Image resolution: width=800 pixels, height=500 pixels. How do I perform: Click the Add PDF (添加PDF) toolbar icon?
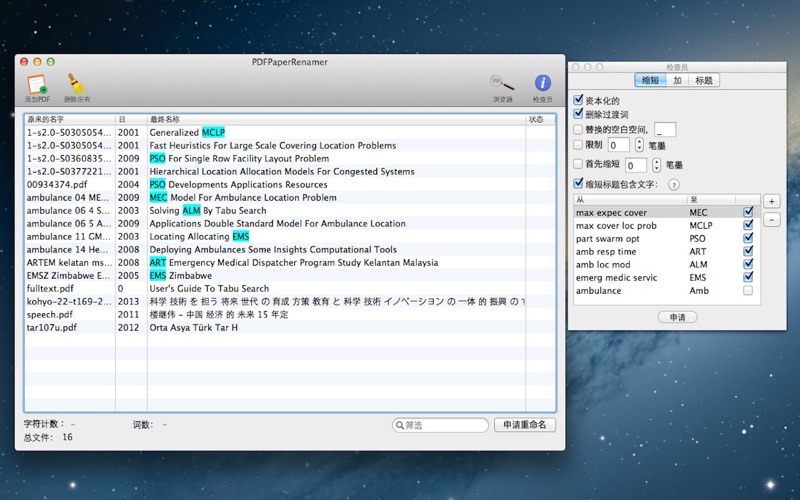(x=37, y=85)
